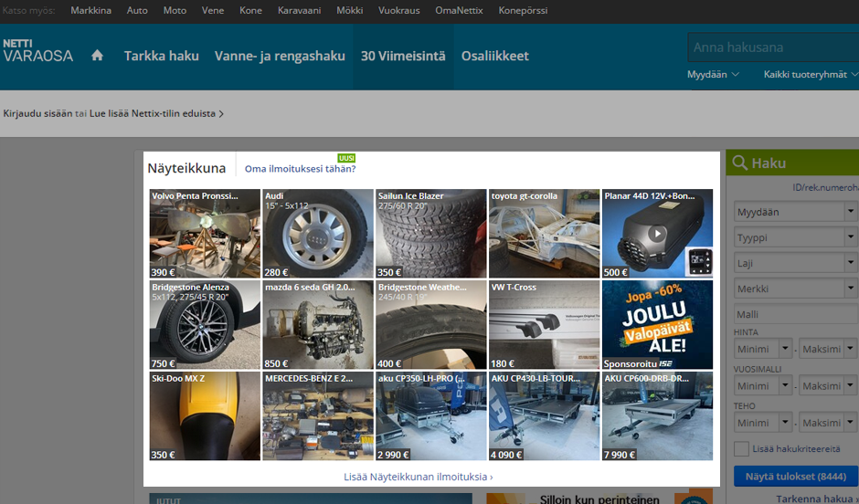Open AKU CP430-LB-TOUR trailer listing
Viewport: 859px width, 504px height.
point(545,416)
